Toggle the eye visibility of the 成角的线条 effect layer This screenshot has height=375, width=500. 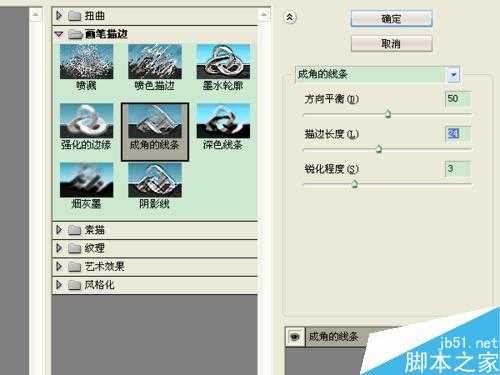pyautogui.click(x=295, y=337)
